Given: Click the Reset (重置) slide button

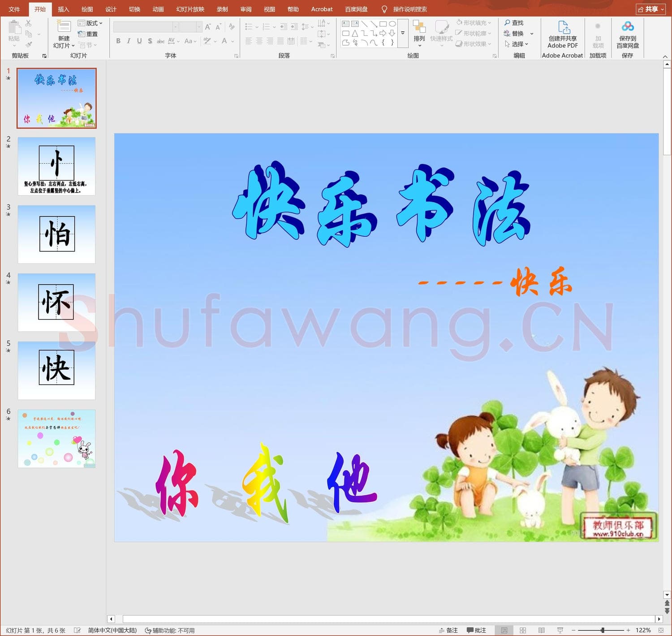Looking at the screenshot, I should 88,34.
